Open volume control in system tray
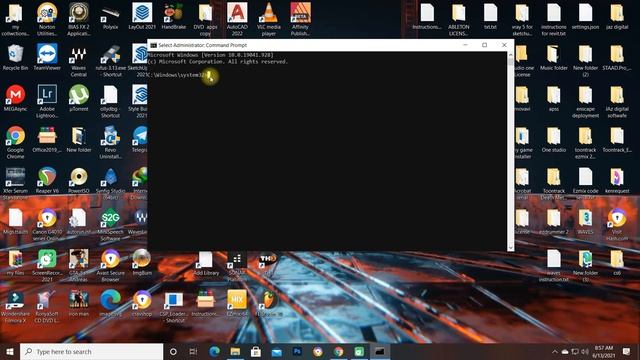The image size is (640, 360). pyautogui.click(x=585, y=351)
